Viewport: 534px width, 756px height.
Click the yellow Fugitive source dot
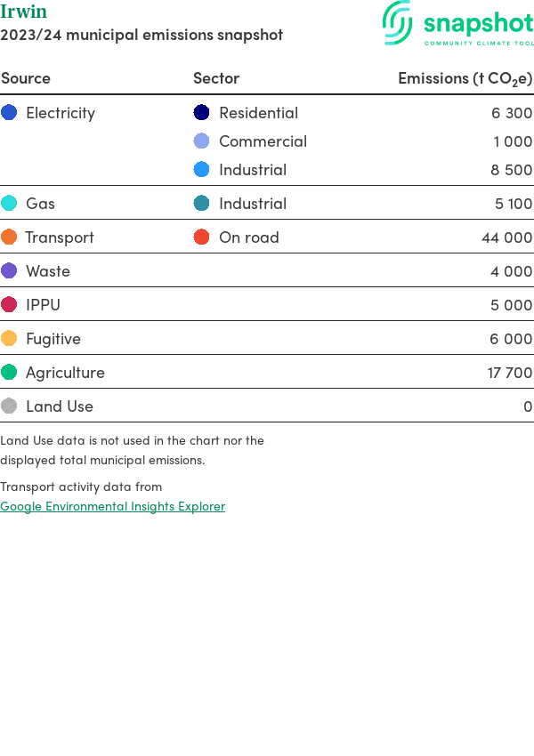coord(9,339)
